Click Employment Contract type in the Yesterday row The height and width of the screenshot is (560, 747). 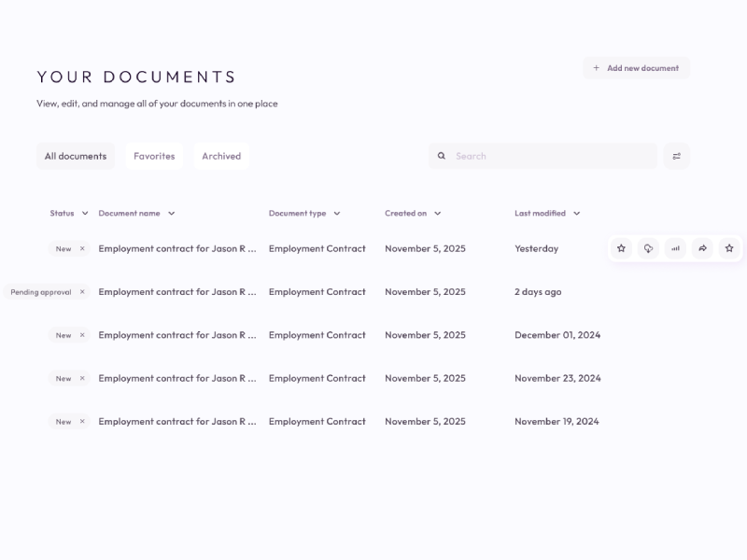pyautogui.click(x=317, y=248)
